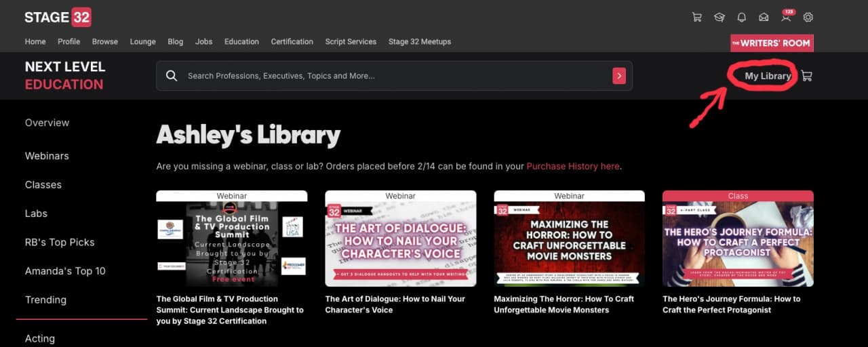
Task: Click the Global Film & TV Production Summit title
Action: (230, 310)
